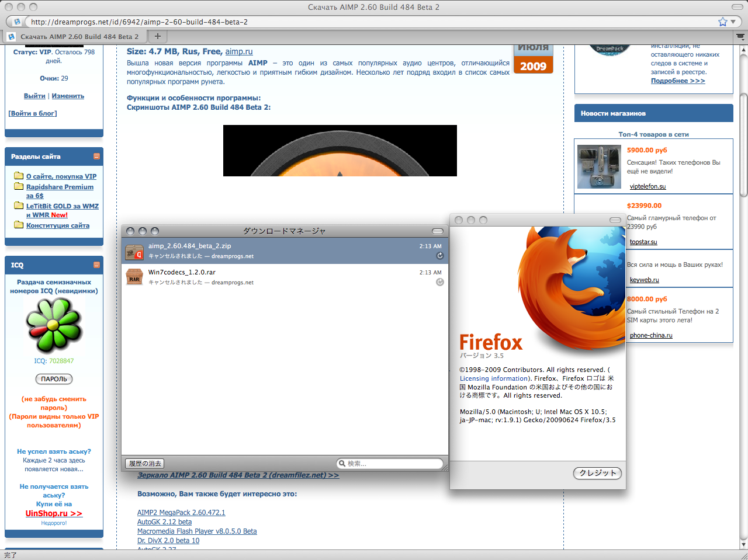
Task: Click the 履歴の消去 clear history button
Action: coord(145,464)
